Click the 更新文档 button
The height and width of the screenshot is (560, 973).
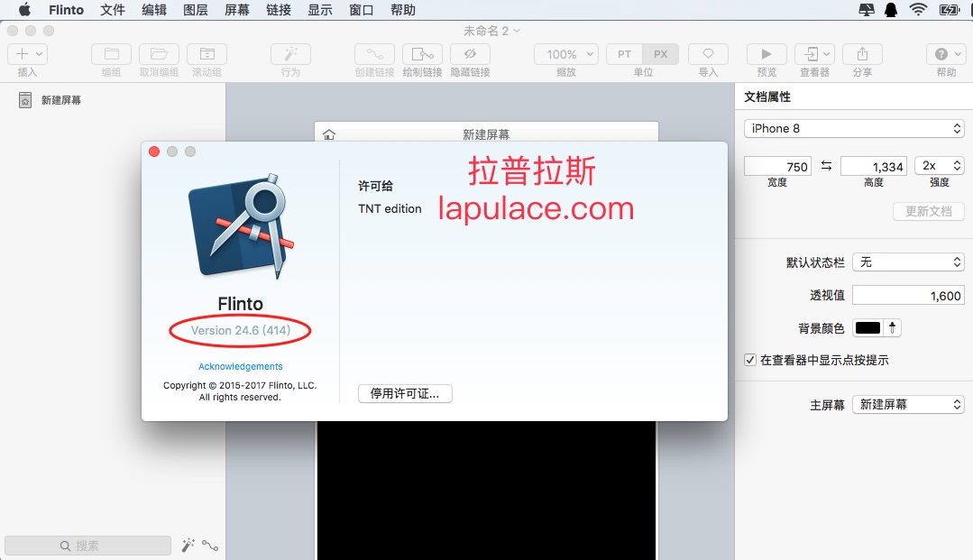tap(928, 211)
